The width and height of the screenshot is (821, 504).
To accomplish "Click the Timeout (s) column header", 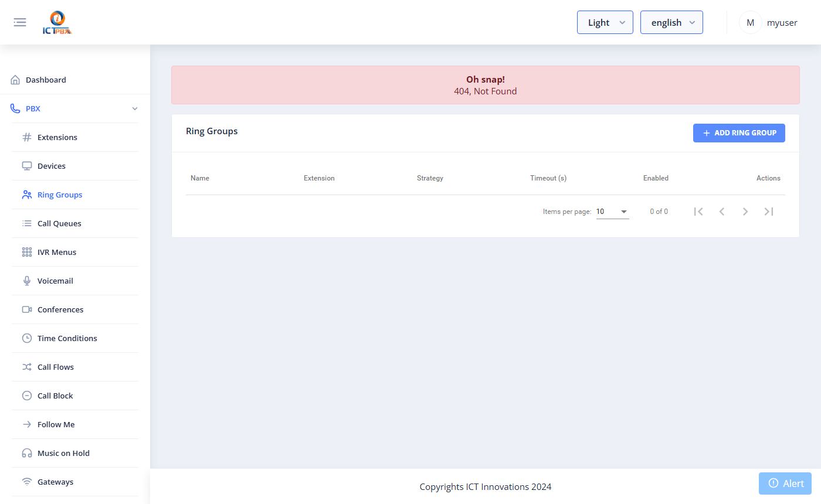I will 548,178.
